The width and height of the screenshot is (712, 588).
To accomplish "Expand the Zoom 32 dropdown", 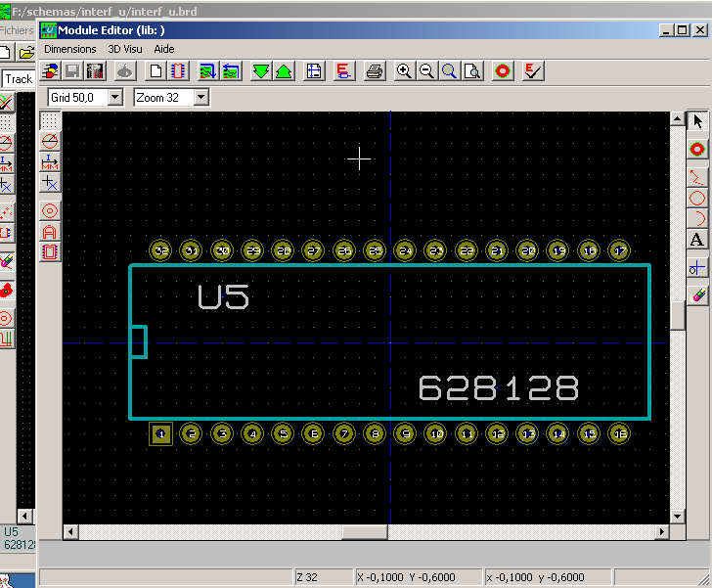I will [200, 97].
